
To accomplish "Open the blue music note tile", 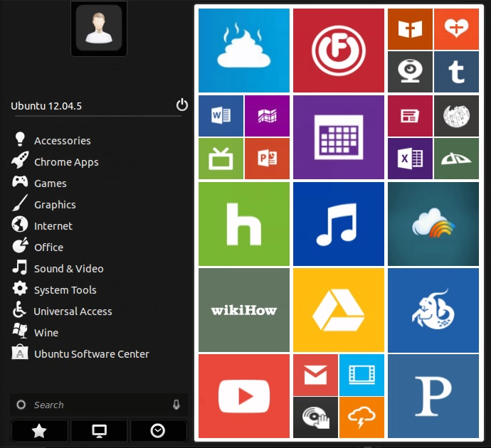I will tap(339, 224).
